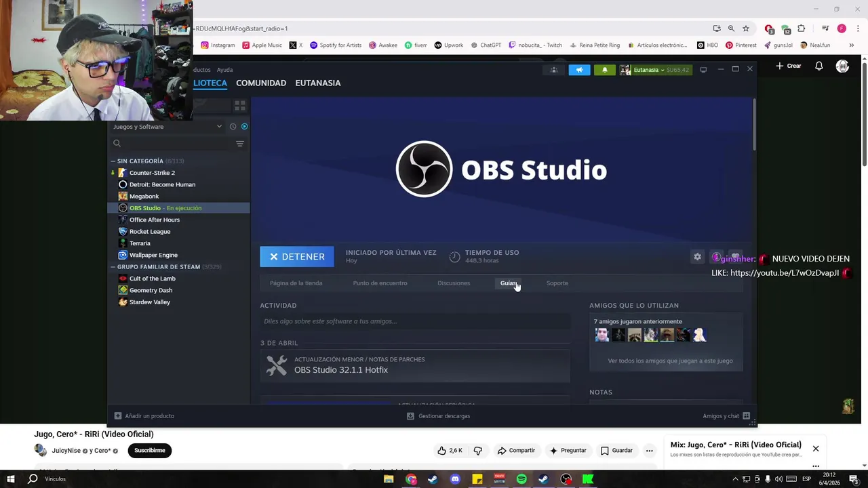Screen dimensions: 868x488
Task: Open Página de la tienda tab
Action: click(x=296, y=283)
